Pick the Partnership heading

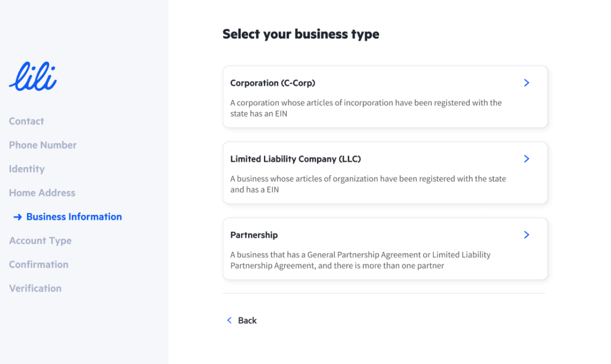point(254,235)
